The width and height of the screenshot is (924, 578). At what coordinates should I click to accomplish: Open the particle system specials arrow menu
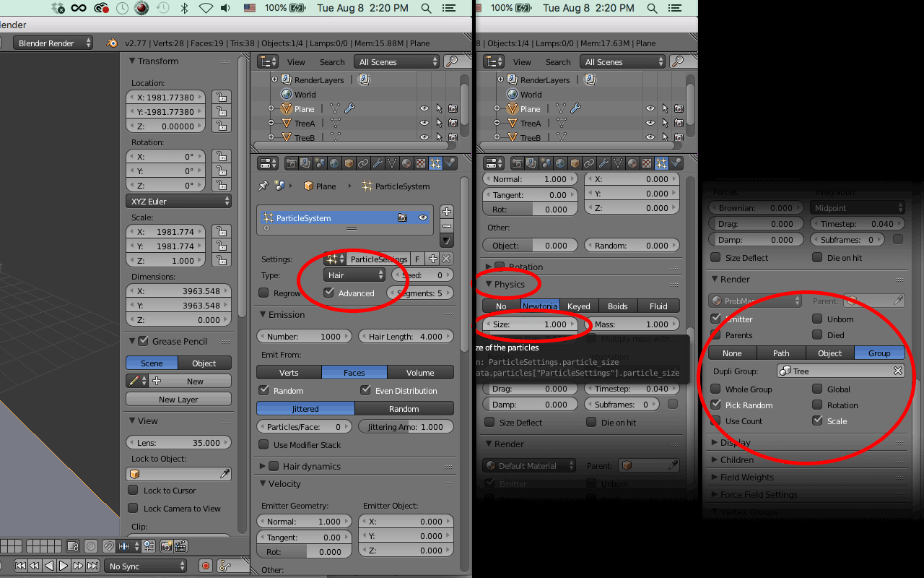pos(447,241)
